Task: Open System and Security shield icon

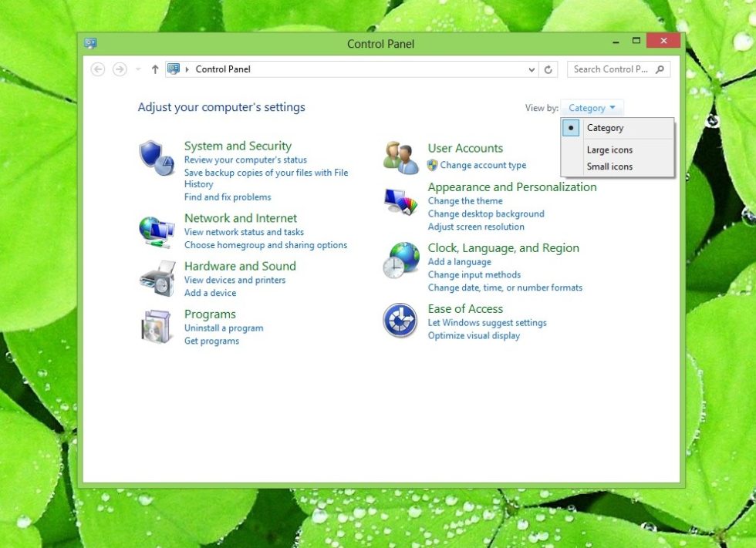Action: click(x=157, y=156)
